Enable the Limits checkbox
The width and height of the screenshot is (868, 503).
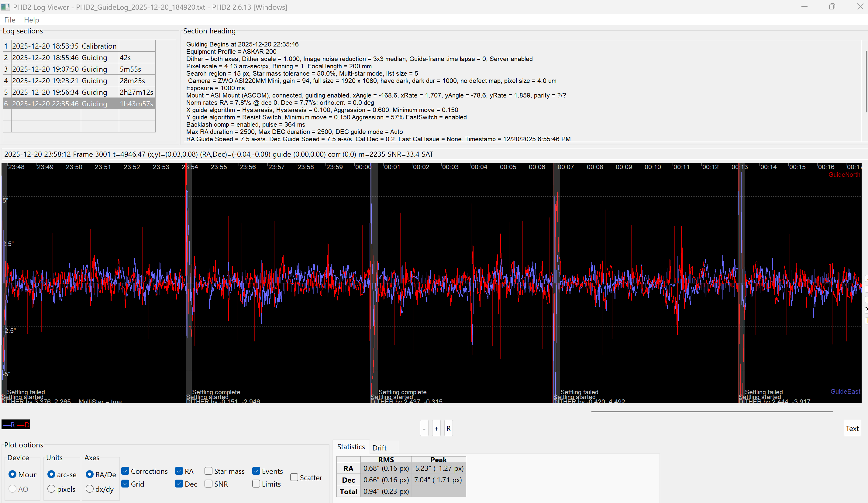pyautogui.click(x=256, y=484)
